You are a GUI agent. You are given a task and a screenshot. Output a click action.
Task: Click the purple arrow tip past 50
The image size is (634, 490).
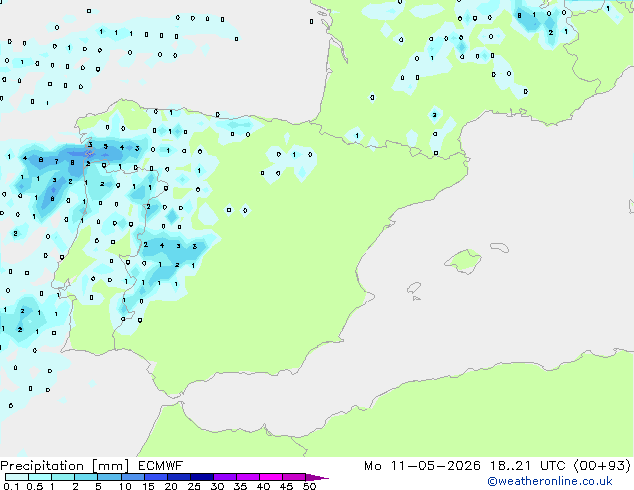317,477
